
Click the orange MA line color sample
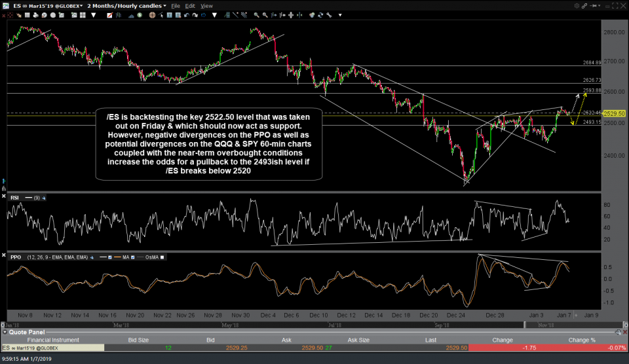(117, 257)
